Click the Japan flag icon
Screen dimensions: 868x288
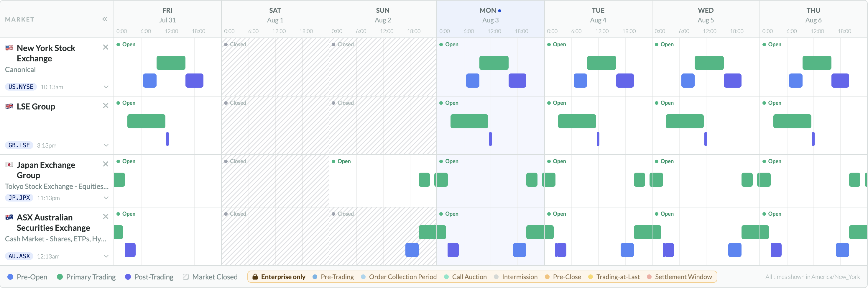click(x=9, y=165)
